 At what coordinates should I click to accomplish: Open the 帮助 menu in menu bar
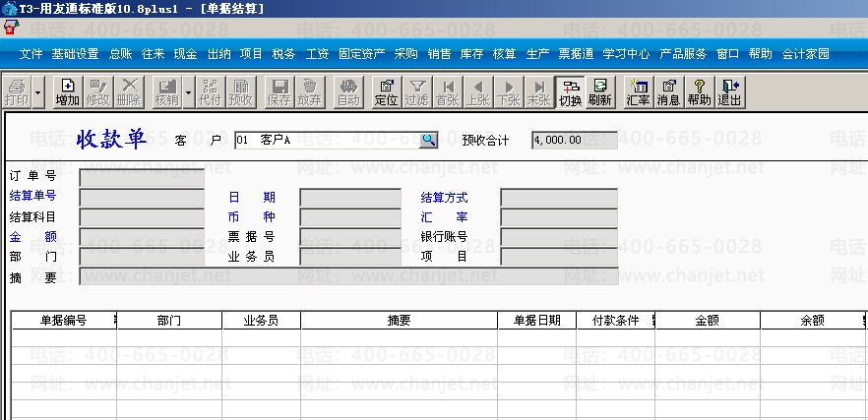point(760,54)
